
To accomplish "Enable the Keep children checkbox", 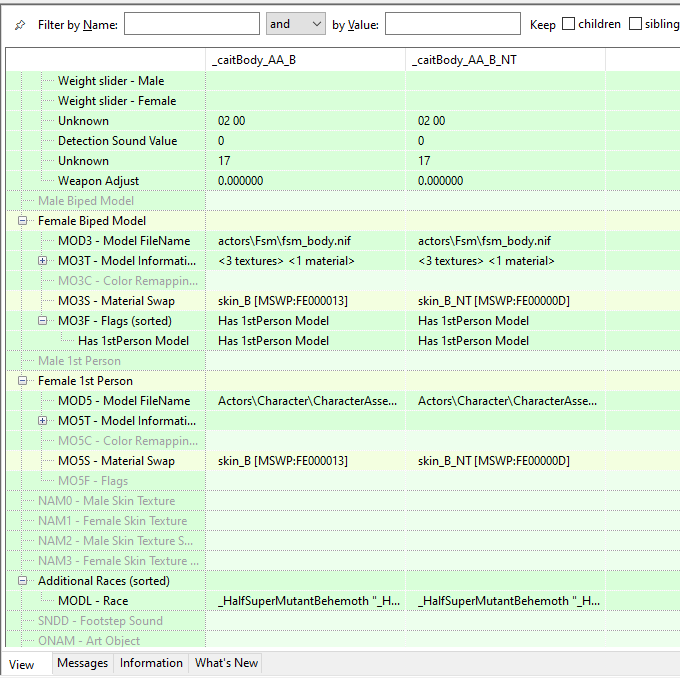I will point(568,24).
